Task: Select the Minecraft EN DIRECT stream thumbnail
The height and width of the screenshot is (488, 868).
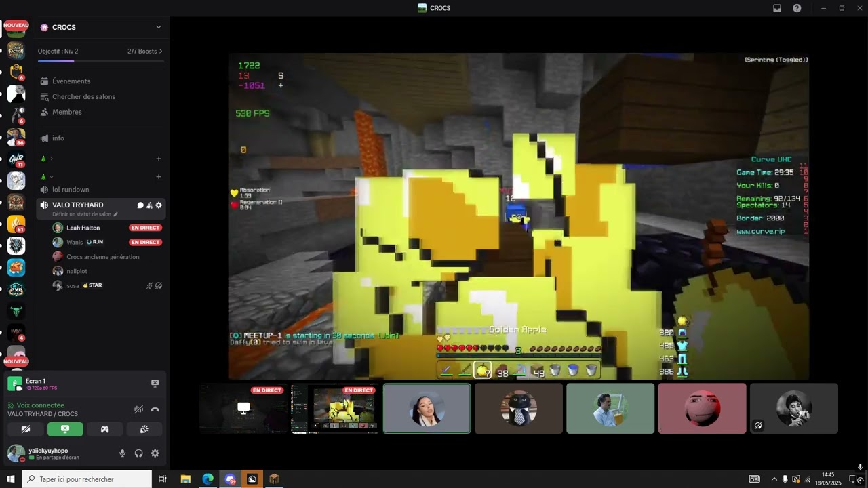Action: click(x=335, y=408)
